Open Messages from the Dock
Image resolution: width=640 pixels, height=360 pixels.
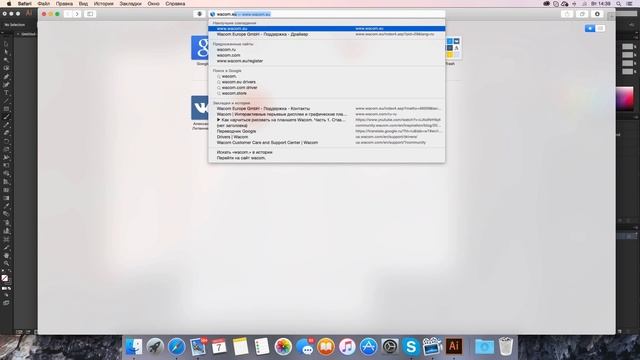click(x=304, y=347)
